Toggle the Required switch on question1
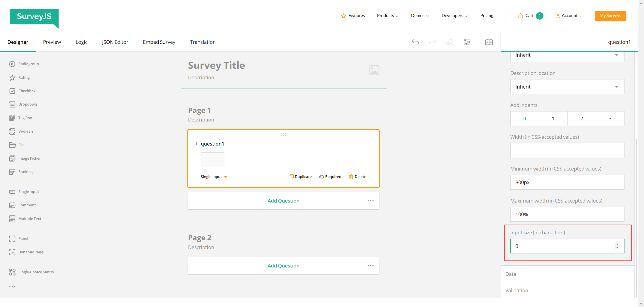644x307 pixels. tap(321, 177)
